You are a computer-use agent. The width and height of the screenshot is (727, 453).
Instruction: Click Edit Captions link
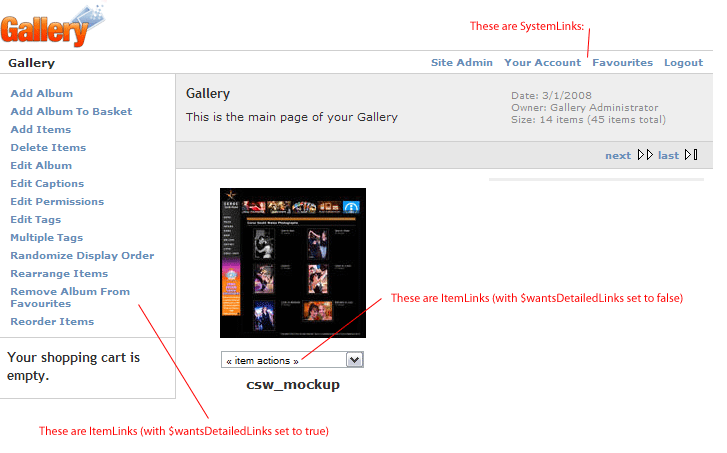tap(47, 183)
